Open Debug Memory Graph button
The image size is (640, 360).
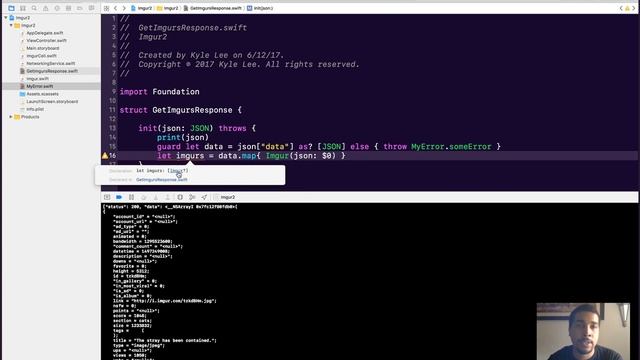(192, 197)
